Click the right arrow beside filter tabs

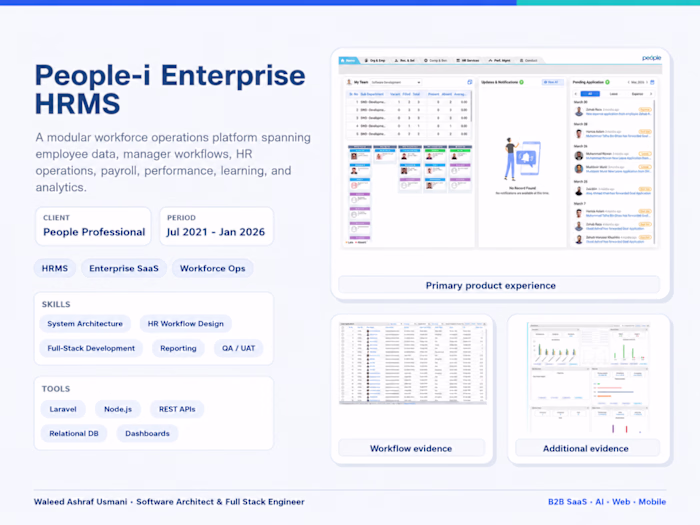tap(651, 94)
